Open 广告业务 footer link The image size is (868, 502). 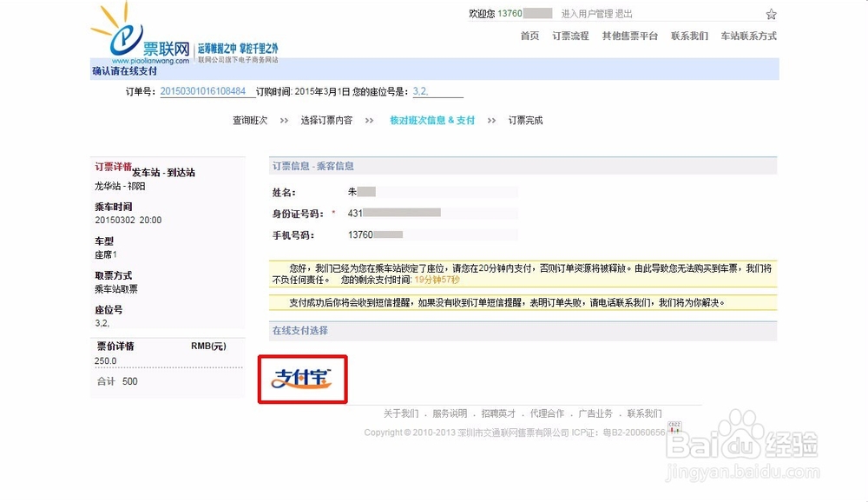point(595,414)
